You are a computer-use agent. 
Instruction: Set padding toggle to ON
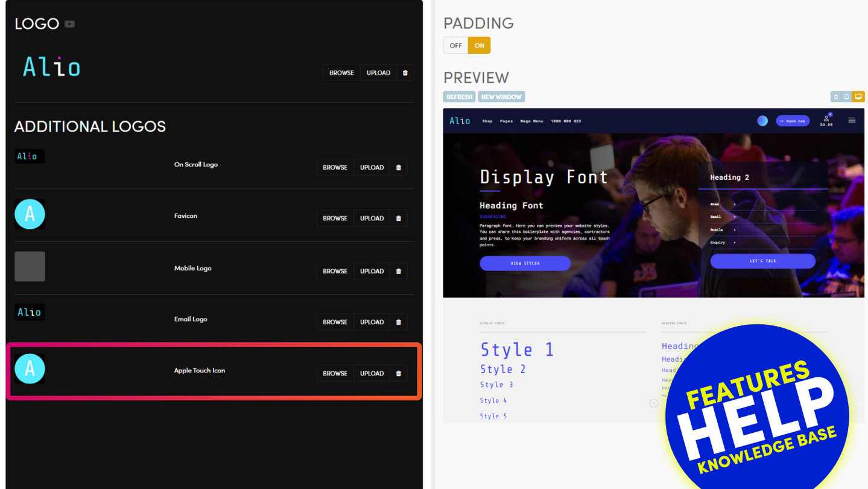(479, 45)
